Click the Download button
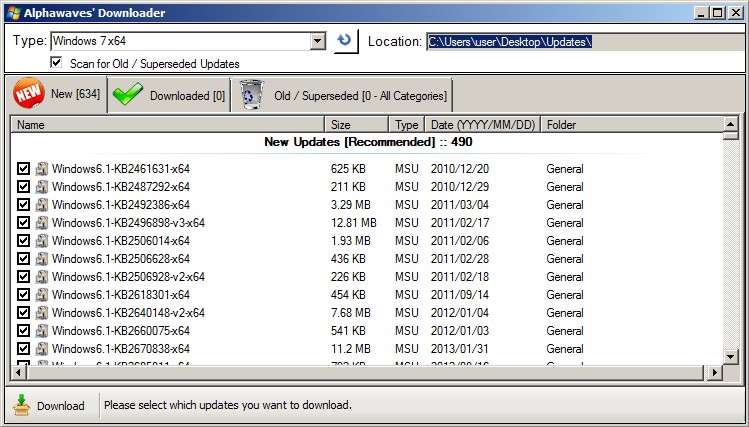 pyautogui.click(x=49, y=406)
